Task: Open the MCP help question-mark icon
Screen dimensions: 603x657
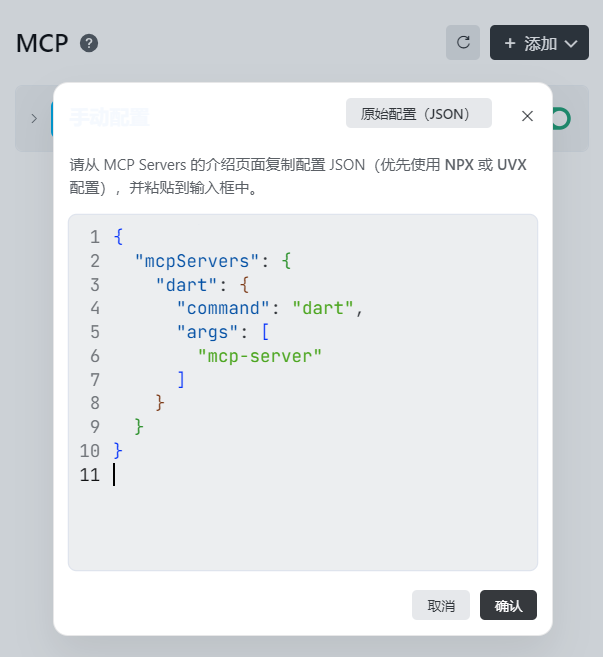Action: coord(89,43)
